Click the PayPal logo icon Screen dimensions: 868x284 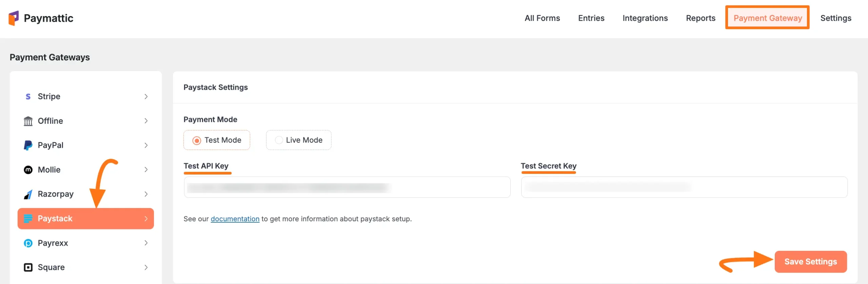[28, 145]
